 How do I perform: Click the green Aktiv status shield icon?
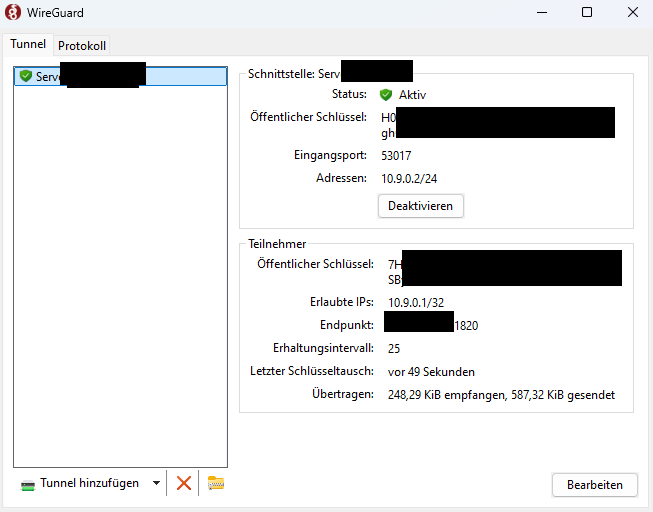click(386, 95)
